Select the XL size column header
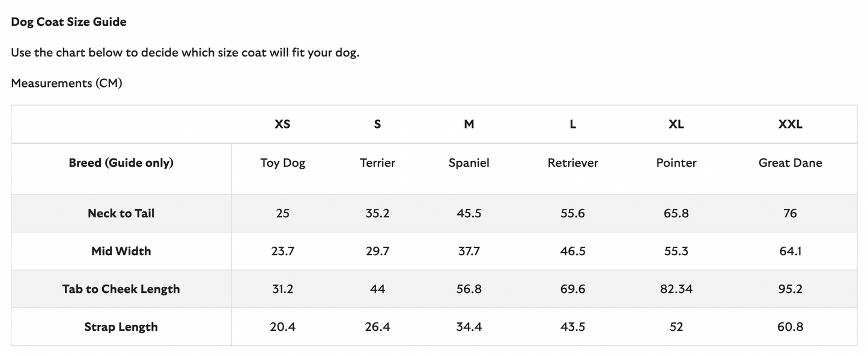This screenshot has width=868, height=356. [676, 124]
